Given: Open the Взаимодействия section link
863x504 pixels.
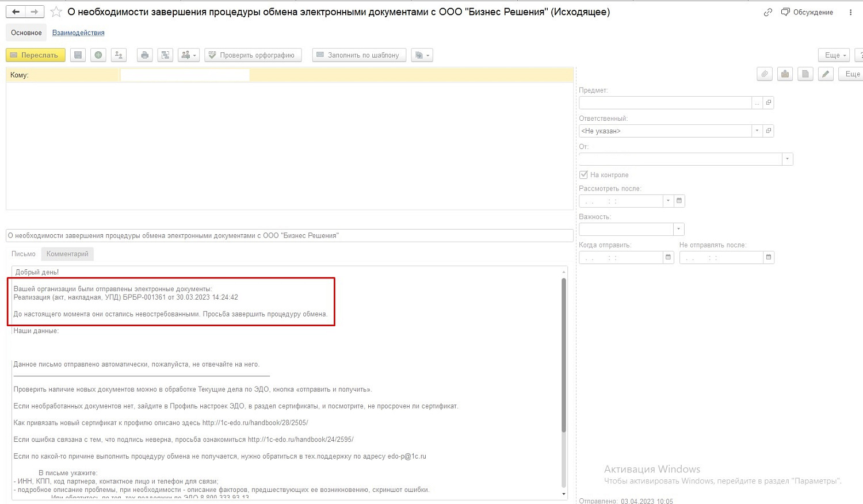Looking at the screenshot, I should coord(78,33).
